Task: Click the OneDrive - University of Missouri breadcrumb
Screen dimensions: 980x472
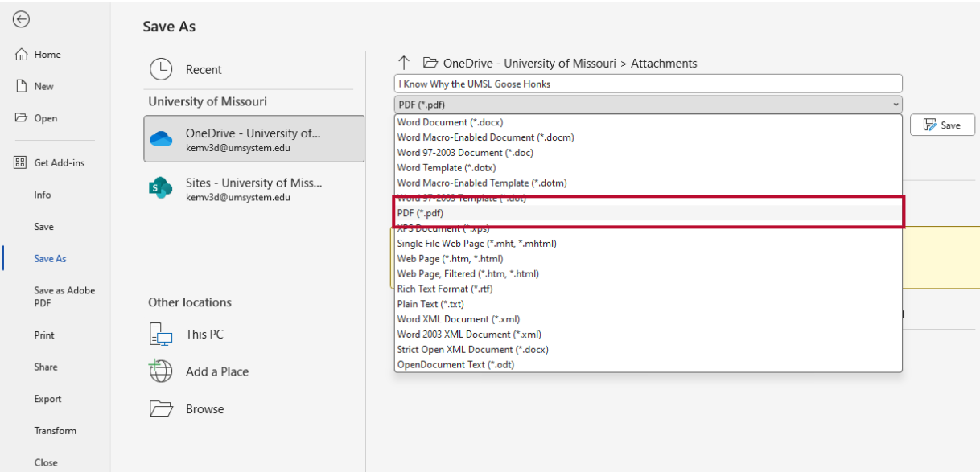Action: pos(529,63)
